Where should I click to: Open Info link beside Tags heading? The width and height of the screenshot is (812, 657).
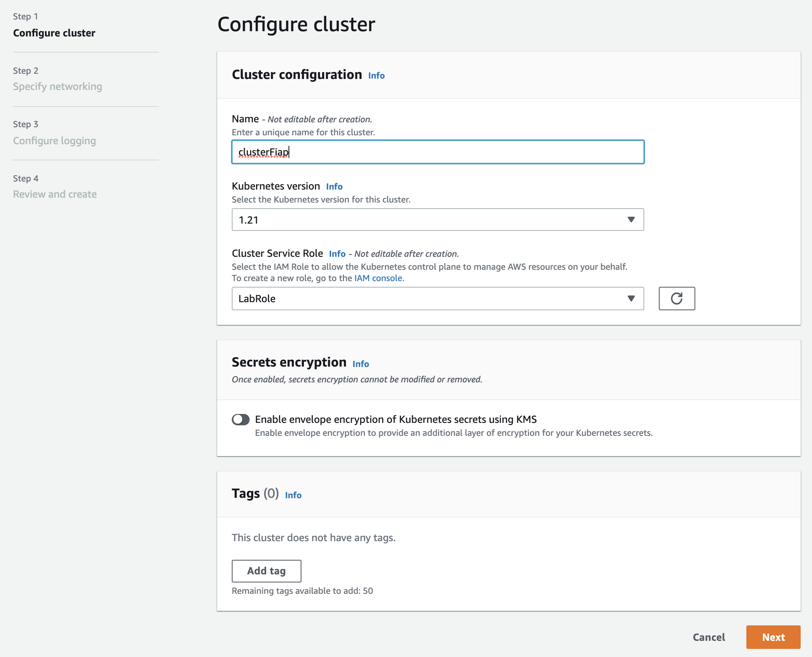pyautogui.click(x=293, y=495)
